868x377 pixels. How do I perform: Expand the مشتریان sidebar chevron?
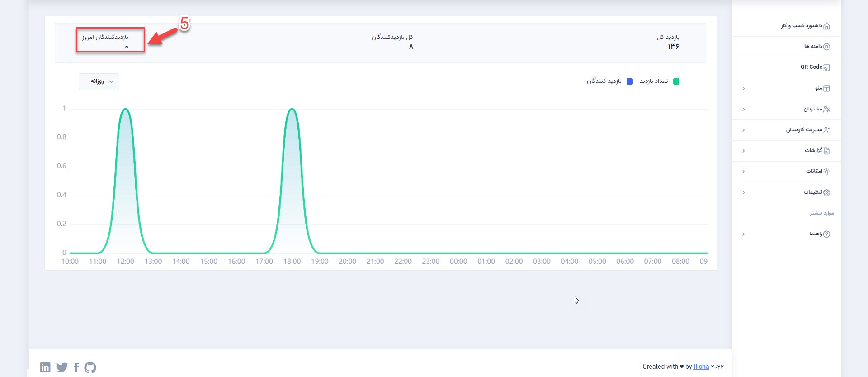point(743,109)
